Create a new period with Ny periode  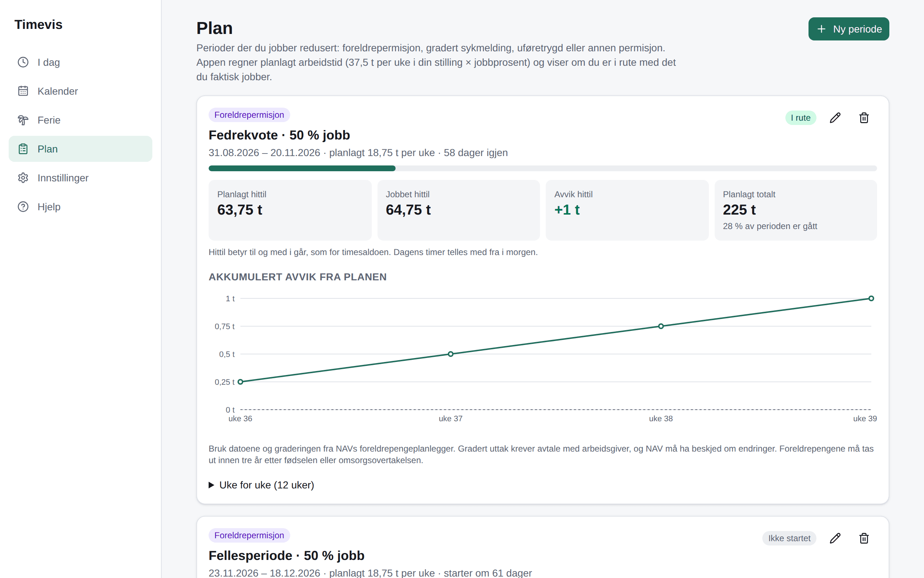pyautogui.click(x=849, y=29)
